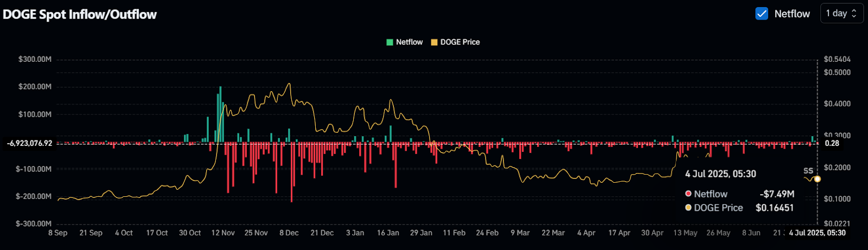Image resolution: width=868 pixels, height=250 pixels.
Task: Click the 8 Jun date label
Action: [751, 233]
